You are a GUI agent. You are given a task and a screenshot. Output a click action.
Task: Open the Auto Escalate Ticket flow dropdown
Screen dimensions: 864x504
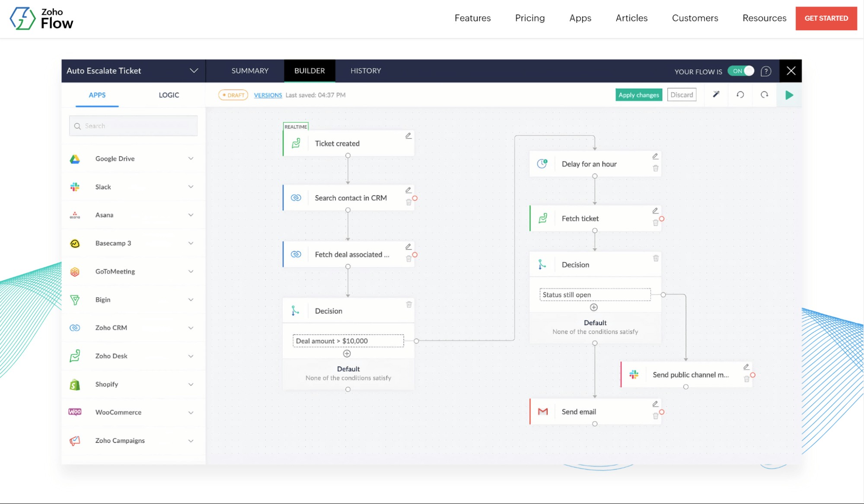(194, 71)
